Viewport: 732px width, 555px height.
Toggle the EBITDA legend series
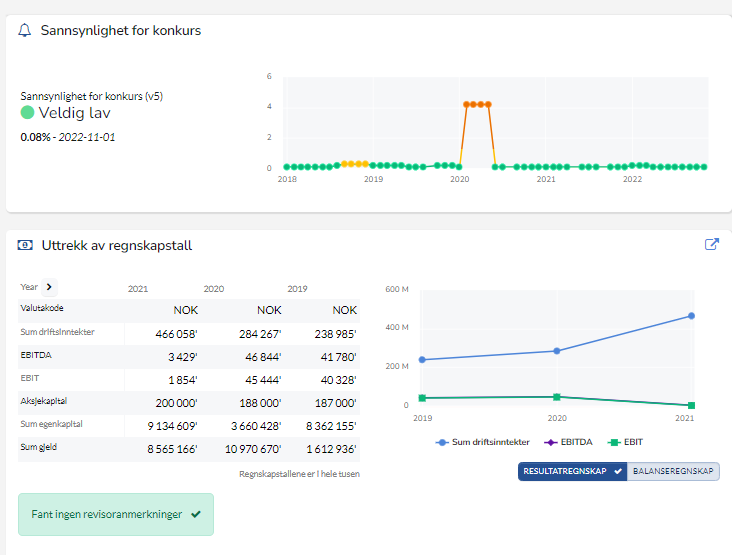[x=566, y=441]
